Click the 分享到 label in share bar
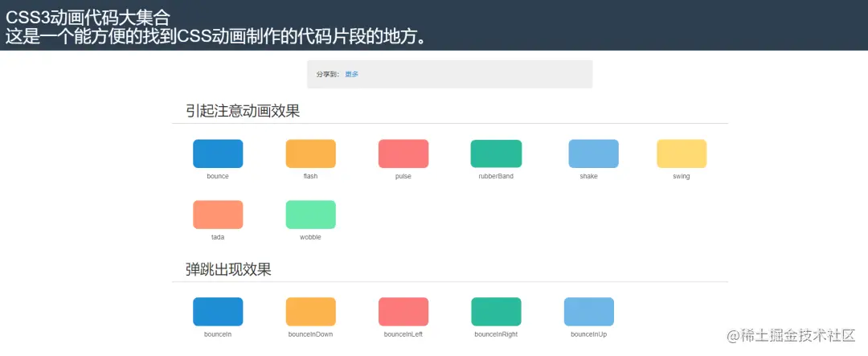This screenshot has height=356, width=868. pyautogui.click(x=328, y=74)
